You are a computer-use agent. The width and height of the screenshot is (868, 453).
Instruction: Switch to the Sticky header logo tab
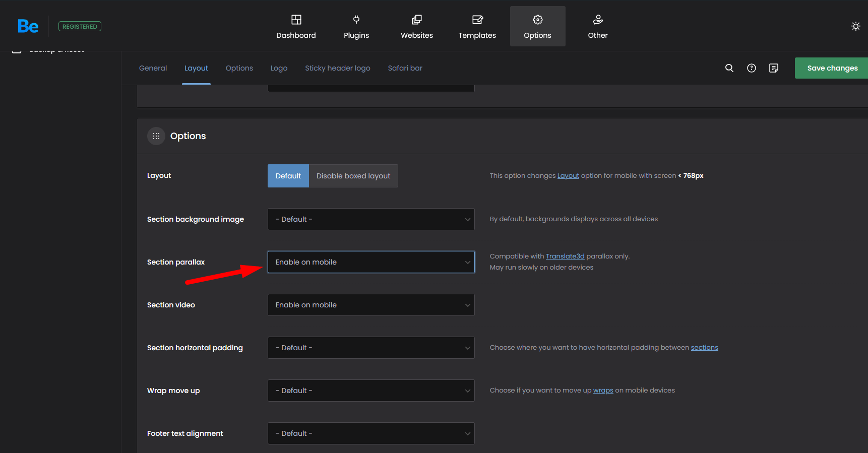coord(338,68)
